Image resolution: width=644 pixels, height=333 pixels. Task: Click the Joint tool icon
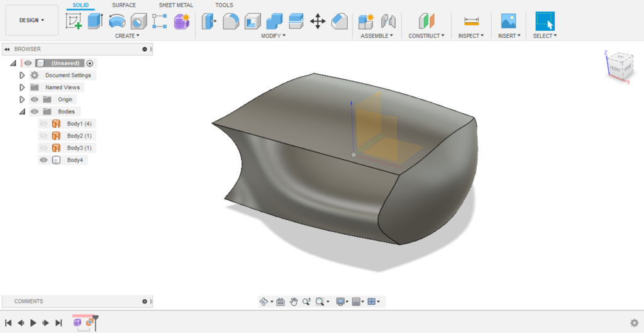pos(388,21)
